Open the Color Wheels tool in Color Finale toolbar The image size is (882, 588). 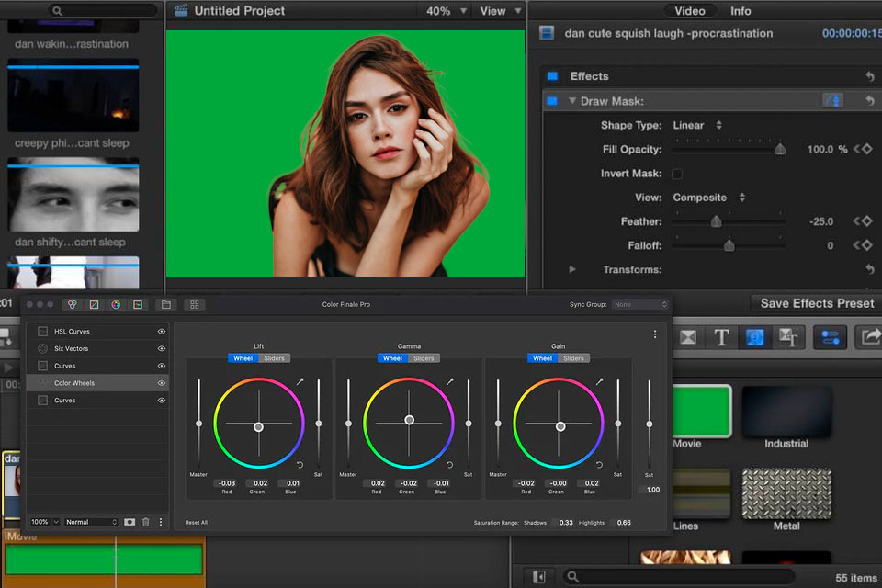72,304
